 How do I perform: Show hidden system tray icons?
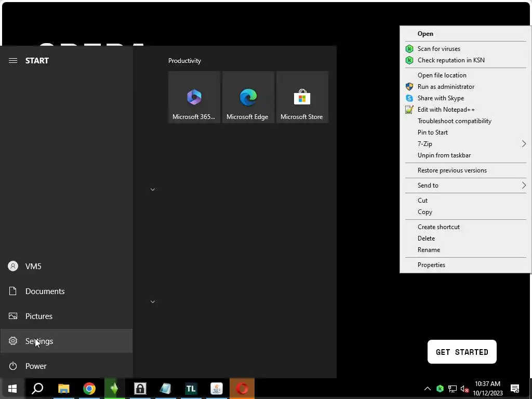tap(428, 389)
